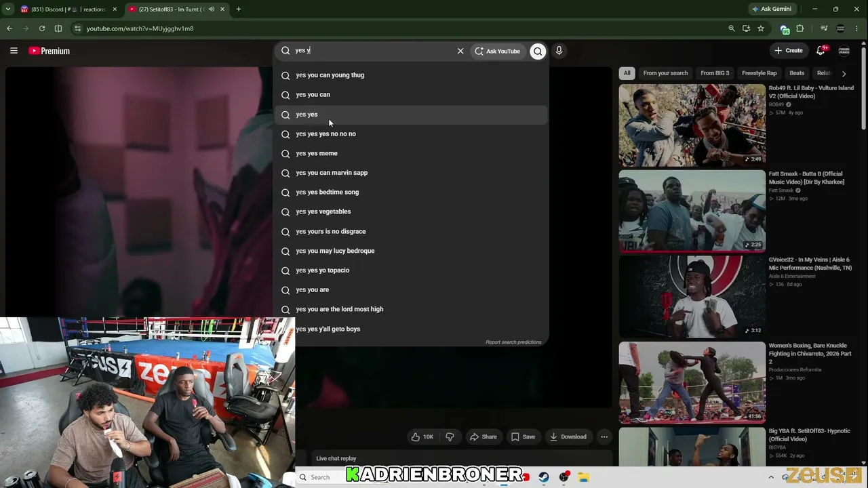This screenshot has width=868, height=488.
Task: Select suggestion 'yes yes'
Action: (x=411, y=115)
